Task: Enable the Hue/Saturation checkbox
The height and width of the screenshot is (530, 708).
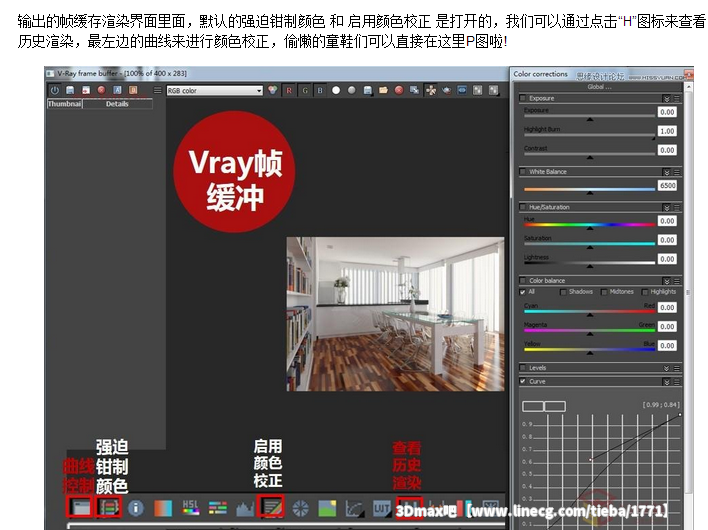Action: click(523, 207)
